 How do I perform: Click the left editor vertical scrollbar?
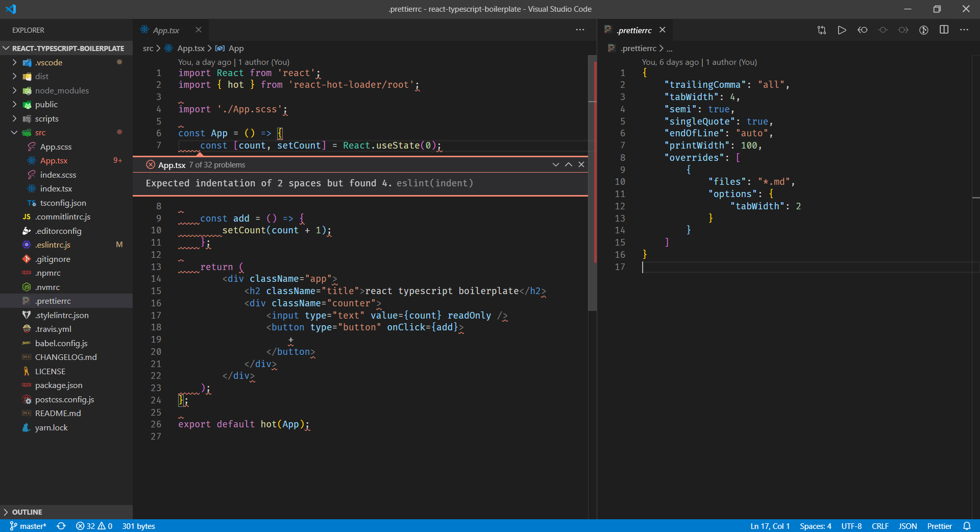(592, 204)
